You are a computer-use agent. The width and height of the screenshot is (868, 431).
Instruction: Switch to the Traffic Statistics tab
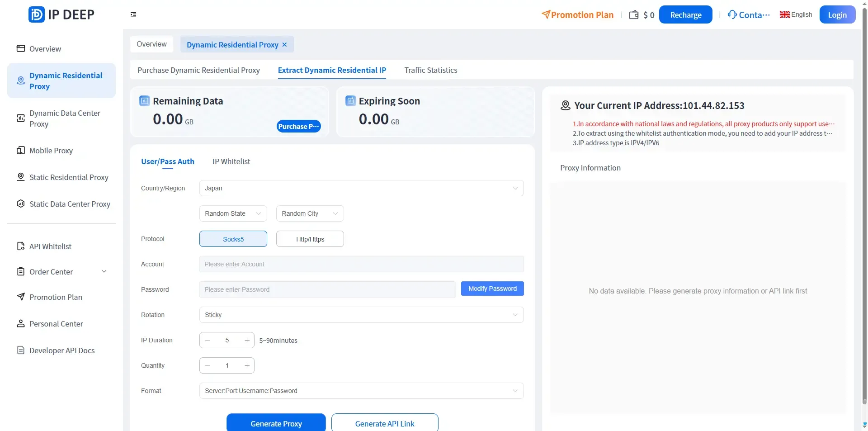431,70
